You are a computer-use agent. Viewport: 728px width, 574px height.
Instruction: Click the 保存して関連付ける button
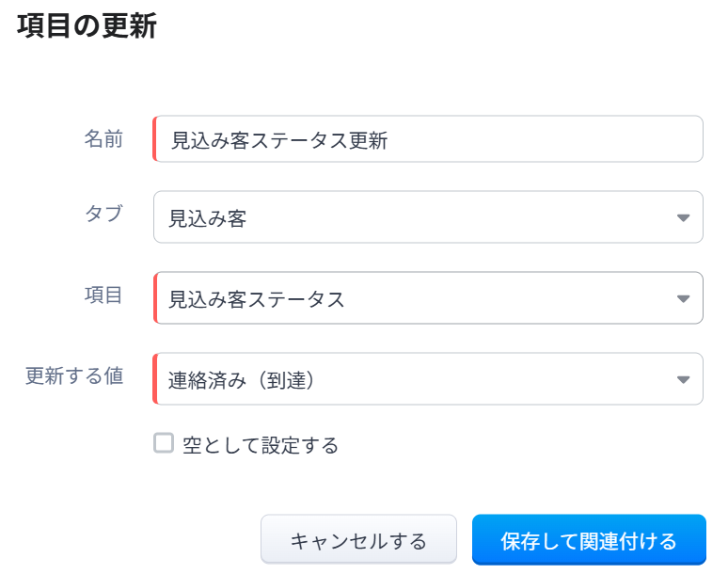[589, 540]
